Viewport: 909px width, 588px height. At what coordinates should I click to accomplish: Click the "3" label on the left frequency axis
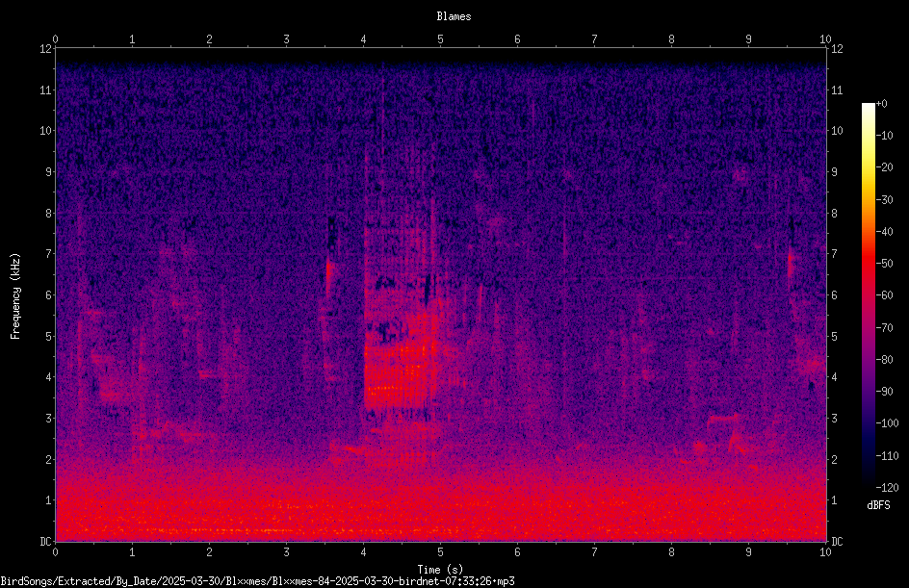click(x=49, y=419)
